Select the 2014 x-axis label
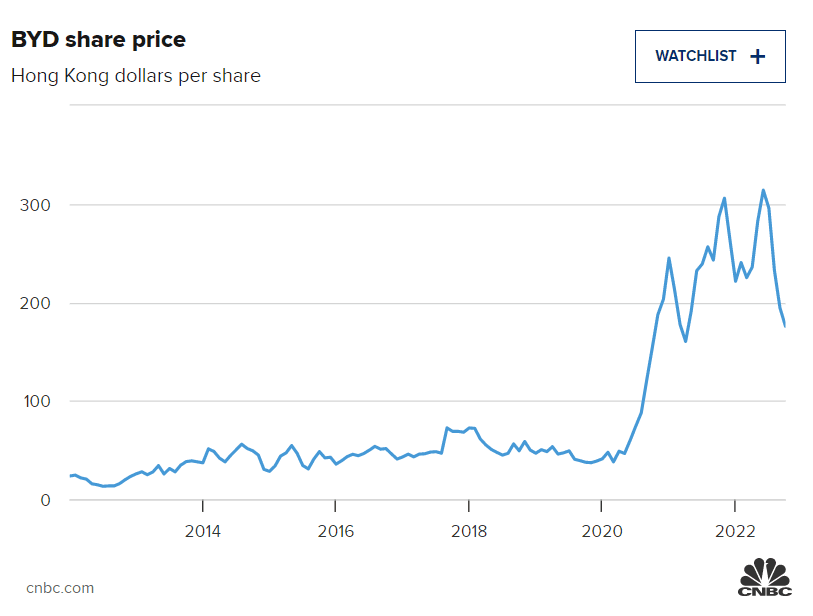Screen dimensions: 813x616 202,531
